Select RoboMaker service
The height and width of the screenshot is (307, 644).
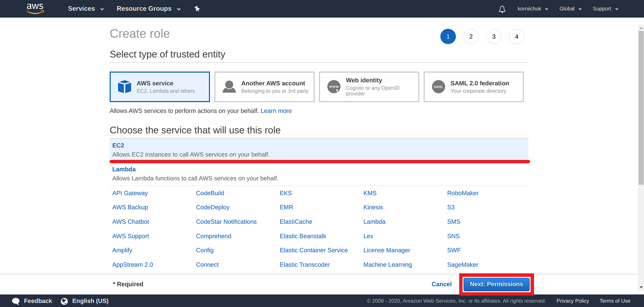[463, 193]
